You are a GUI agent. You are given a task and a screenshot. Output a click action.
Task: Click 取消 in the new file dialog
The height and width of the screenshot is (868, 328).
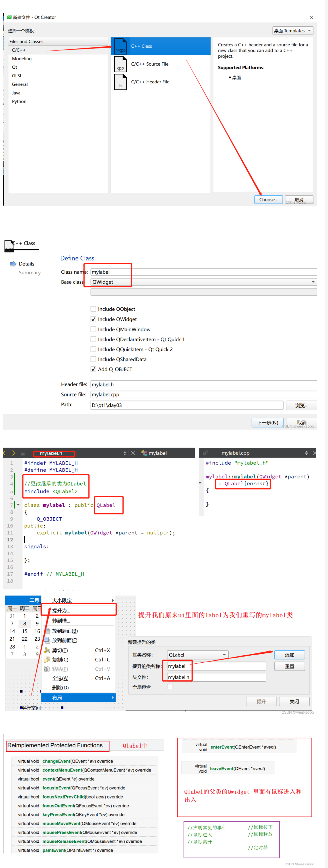point(299,199)
